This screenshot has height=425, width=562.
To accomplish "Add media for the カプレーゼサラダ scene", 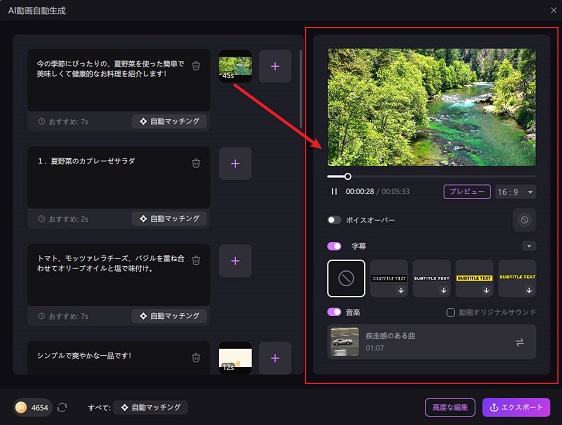I will [x=235, y=164].
